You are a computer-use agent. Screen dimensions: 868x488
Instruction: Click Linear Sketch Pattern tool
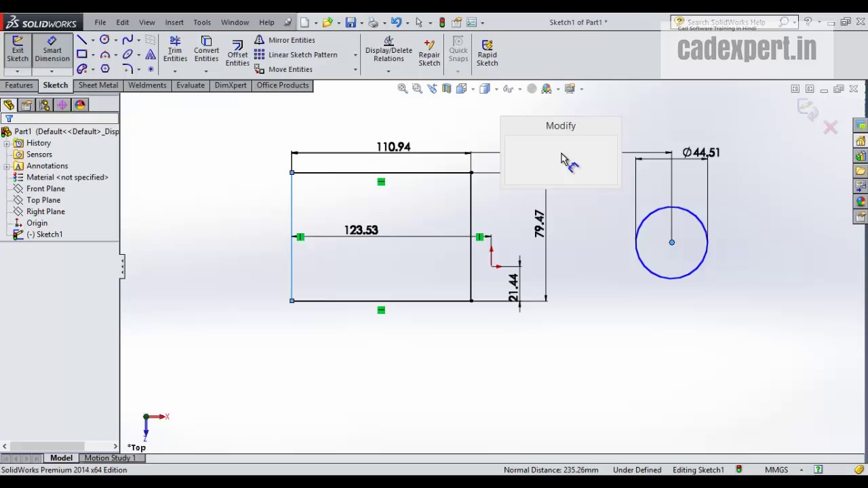tap(296, 55)
